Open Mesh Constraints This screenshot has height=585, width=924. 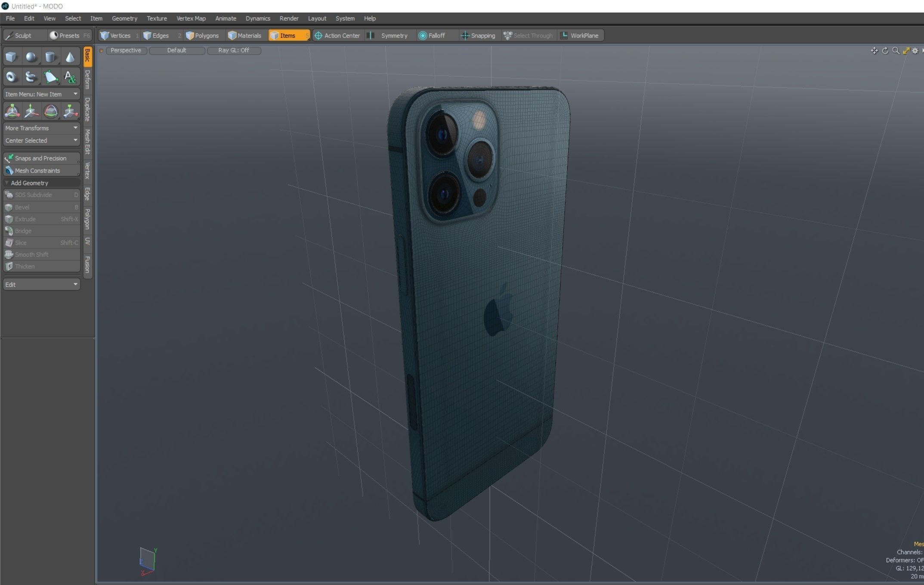click(41, 170)
